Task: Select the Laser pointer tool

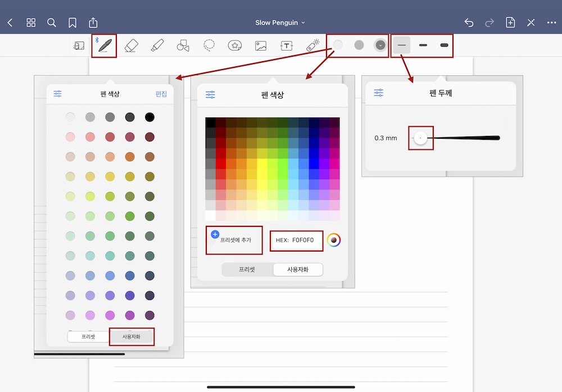Action: point(312,45)
